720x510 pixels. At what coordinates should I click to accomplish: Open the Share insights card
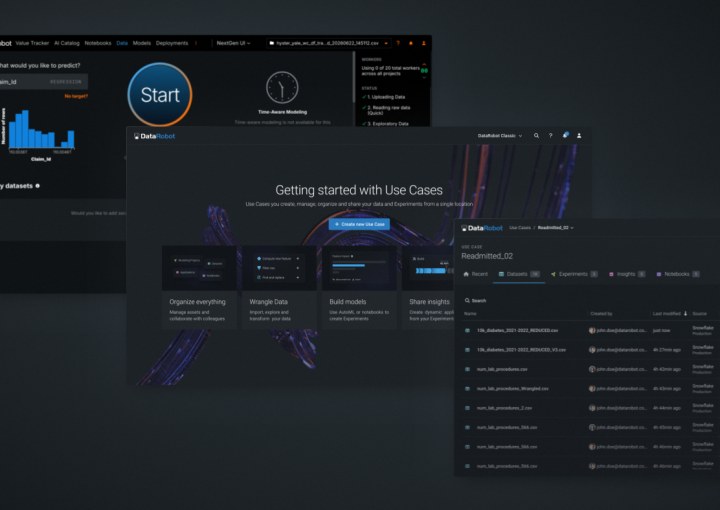(428, 287)
